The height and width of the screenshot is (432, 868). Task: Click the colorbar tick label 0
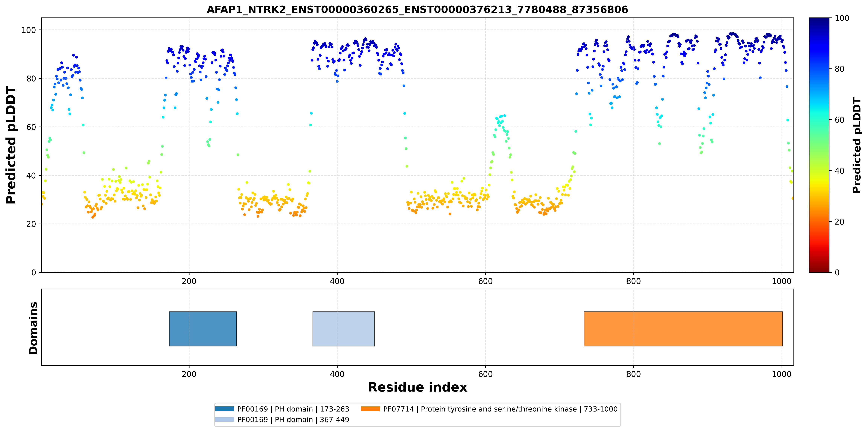(837, 273)
